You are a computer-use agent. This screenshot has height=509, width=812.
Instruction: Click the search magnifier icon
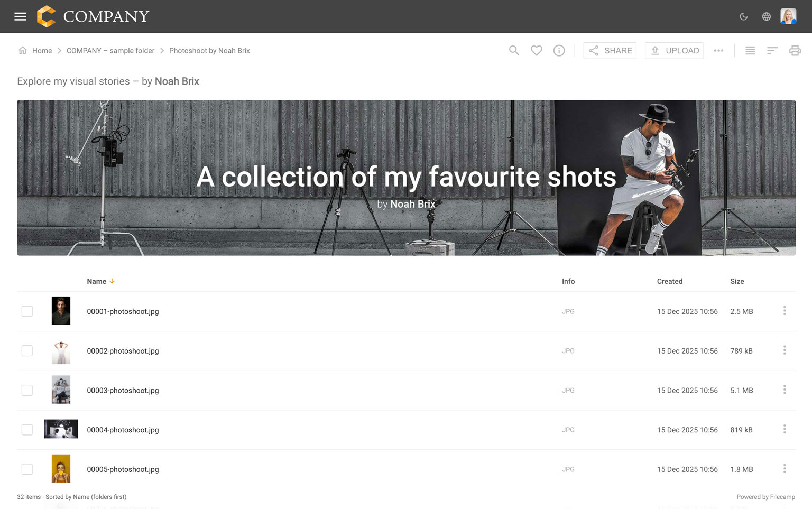coord(514,51)
